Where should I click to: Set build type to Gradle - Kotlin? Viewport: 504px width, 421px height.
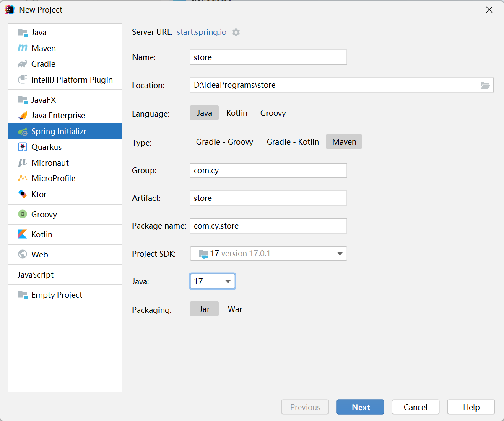tap(293, 142)
